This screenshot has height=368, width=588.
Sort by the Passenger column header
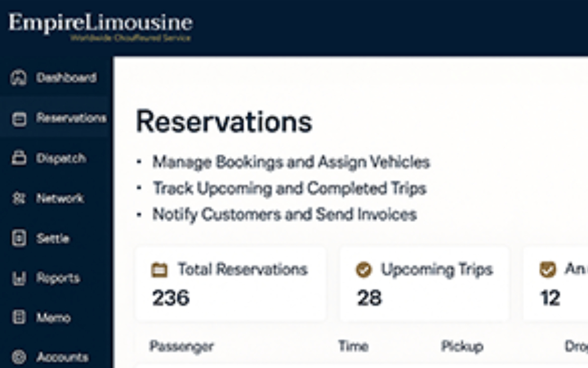(182, 347)
